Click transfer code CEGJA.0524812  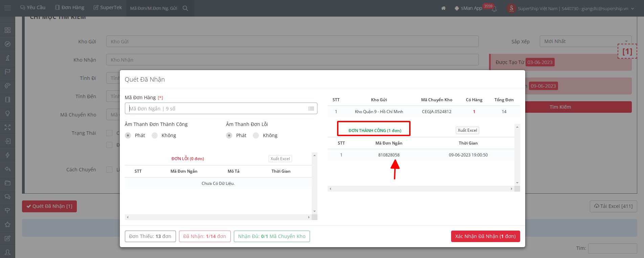437,112
